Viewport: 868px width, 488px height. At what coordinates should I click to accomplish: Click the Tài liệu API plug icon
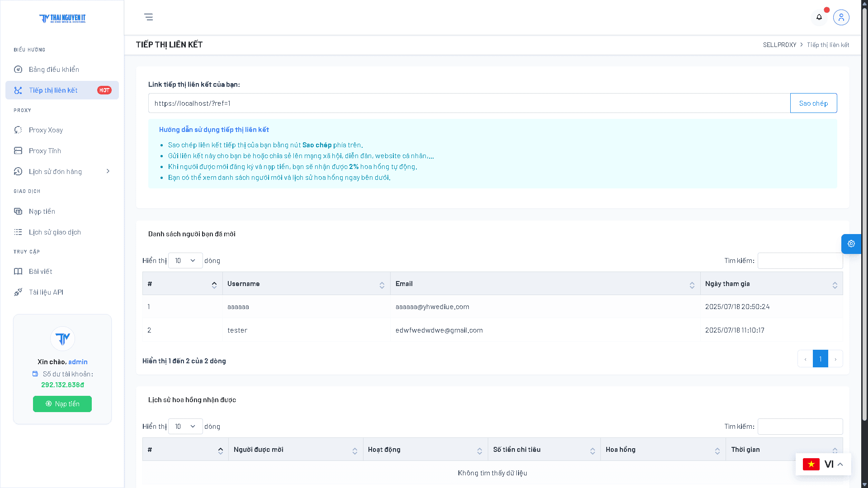(x=18, y=292)
